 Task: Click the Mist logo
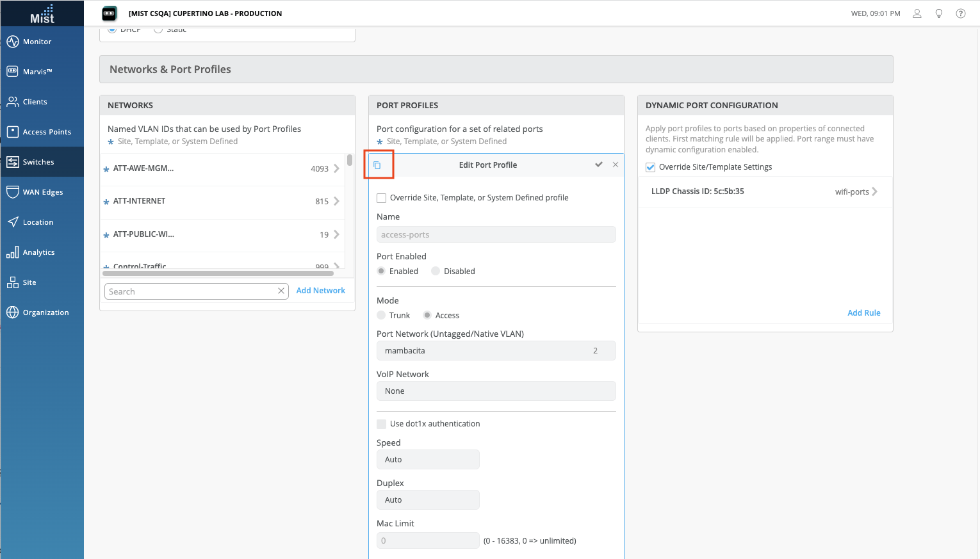point(42,13)
